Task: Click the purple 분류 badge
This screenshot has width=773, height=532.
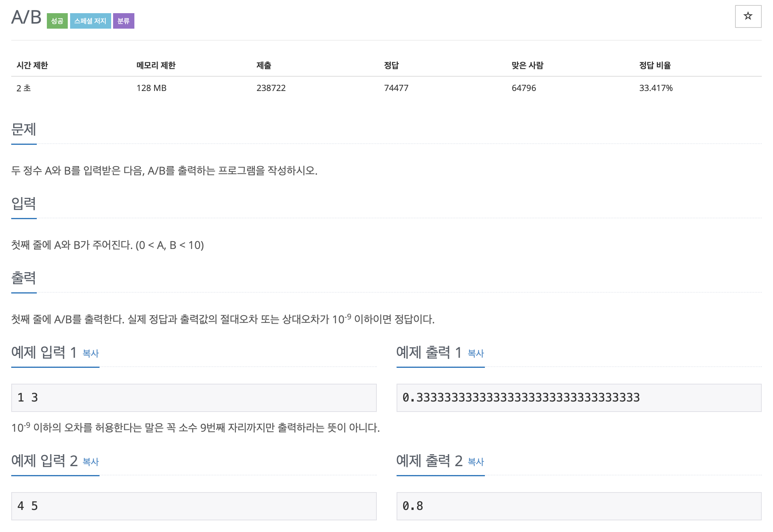Action: pyautogui.click(x=124, y=21)
